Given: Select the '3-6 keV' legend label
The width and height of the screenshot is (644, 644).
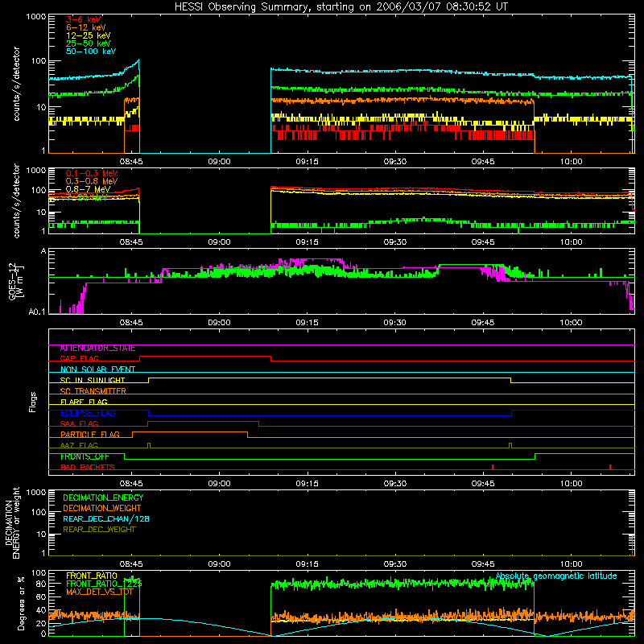Looking at the screenshot, I should tap(84, 19).
